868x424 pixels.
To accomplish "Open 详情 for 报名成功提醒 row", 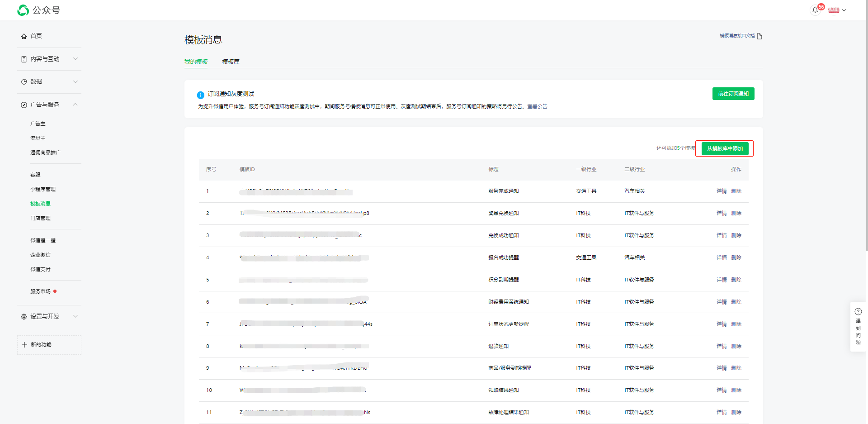I will coord(722,257).
